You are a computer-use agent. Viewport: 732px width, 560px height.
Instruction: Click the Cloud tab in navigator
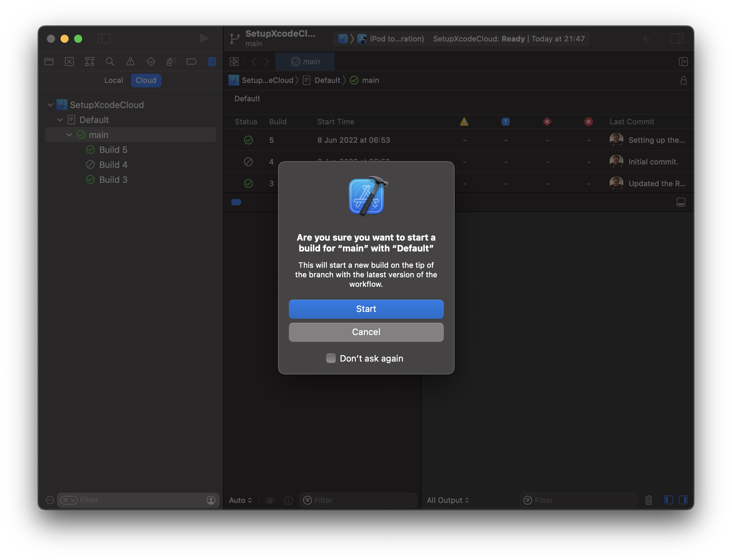pyautogui.click(x=145, y=80)
